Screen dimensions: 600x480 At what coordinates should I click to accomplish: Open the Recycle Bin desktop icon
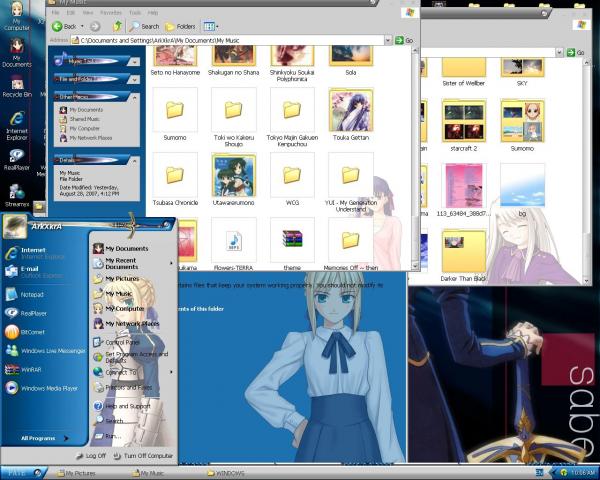pos(17,86)
